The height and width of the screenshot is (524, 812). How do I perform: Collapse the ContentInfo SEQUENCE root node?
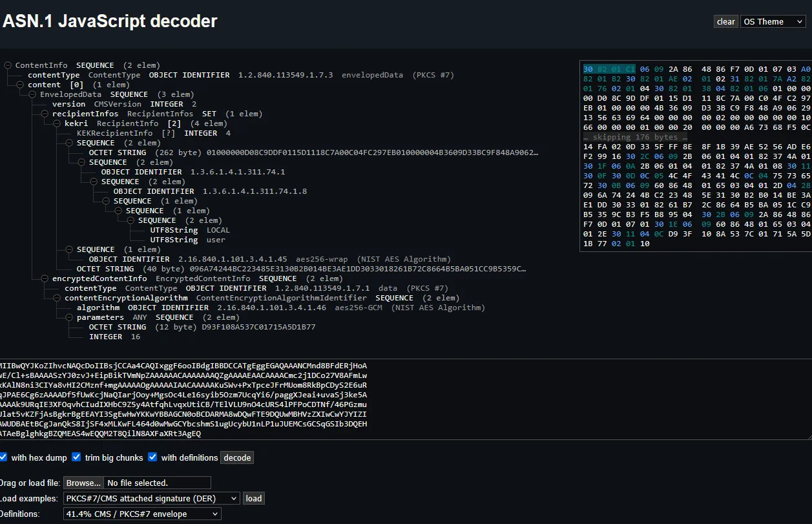[x=8, y=65]
